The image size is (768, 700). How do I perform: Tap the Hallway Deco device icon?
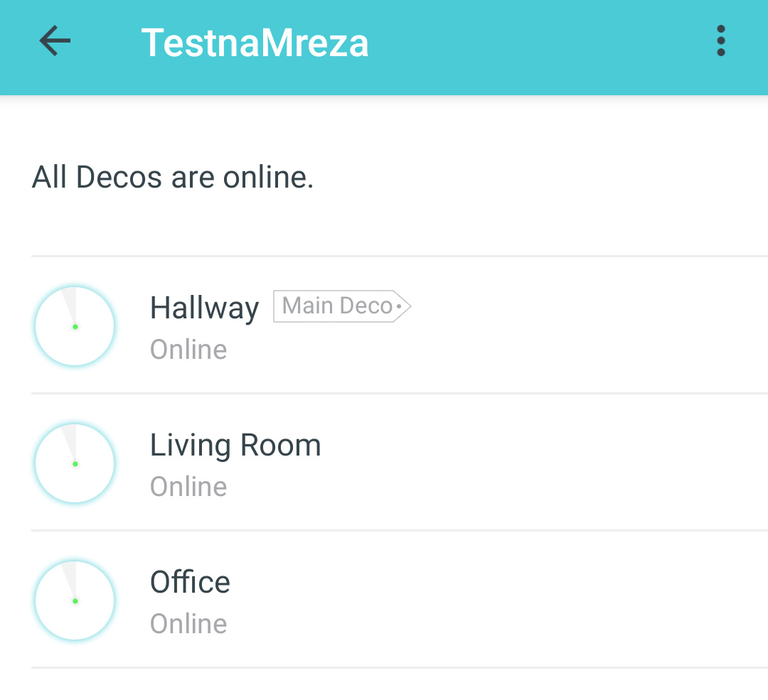pos(75,326)
